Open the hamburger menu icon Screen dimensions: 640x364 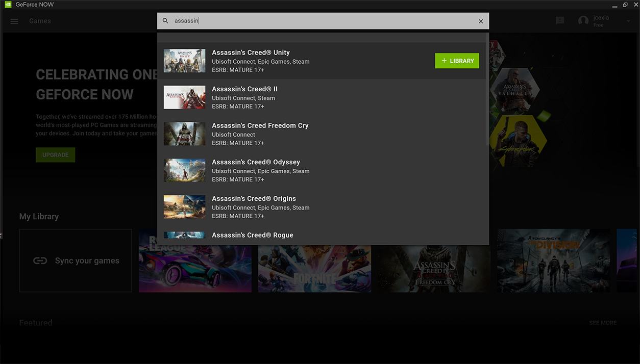pos(14,21)
